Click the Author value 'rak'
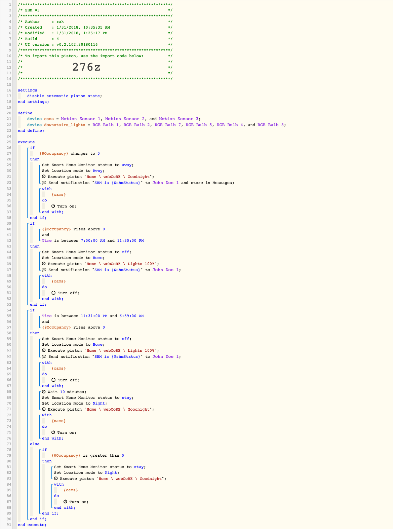Image resolution: width=396 pixels, height=532 pixels. 60,22
